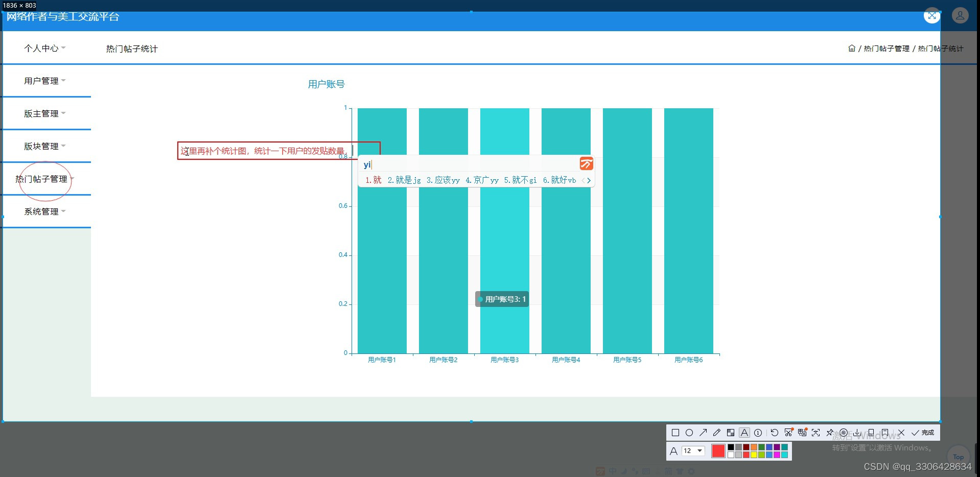Click 完成 to finish the screenshot
This screenshot has height=477, width=980.
point(923,433)
